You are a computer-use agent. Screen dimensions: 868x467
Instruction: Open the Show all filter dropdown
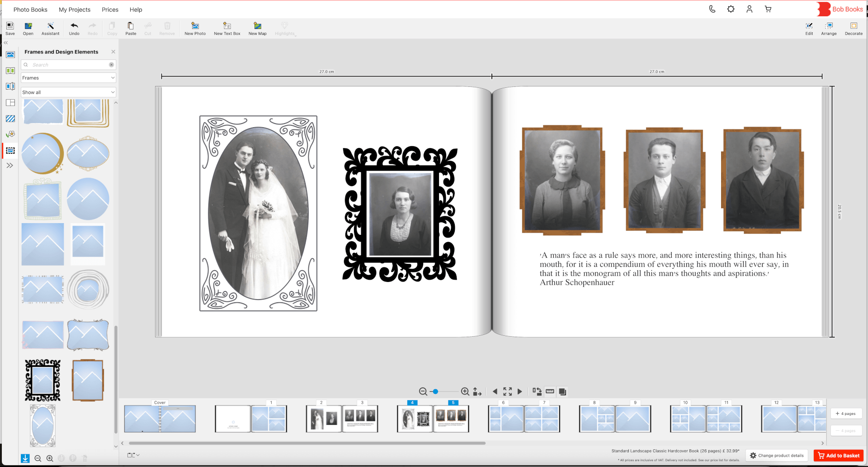pyautogui.click(x=68, y=92)
